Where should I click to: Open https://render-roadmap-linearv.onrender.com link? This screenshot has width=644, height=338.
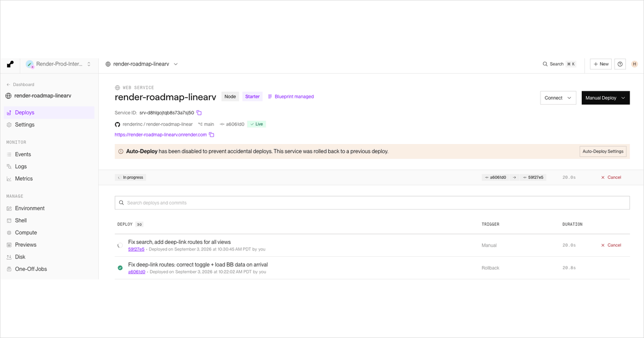160,135
